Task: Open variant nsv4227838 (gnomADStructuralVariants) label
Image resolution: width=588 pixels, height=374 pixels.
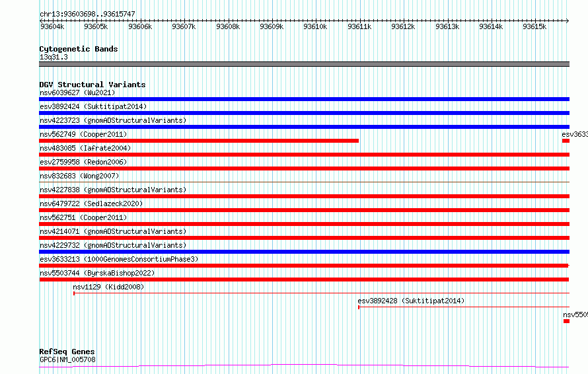Action: tap(113, 190)
